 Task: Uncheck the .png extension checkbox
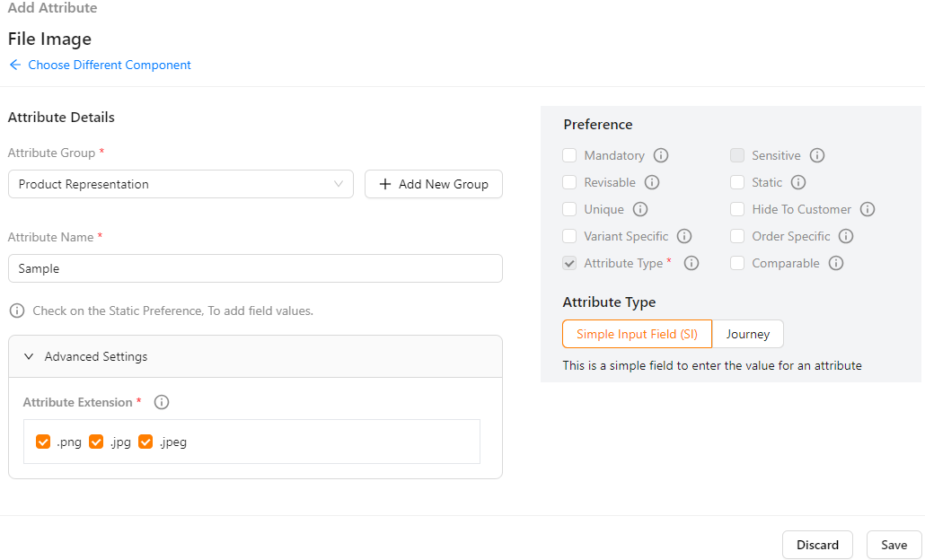tap(43, 442)
